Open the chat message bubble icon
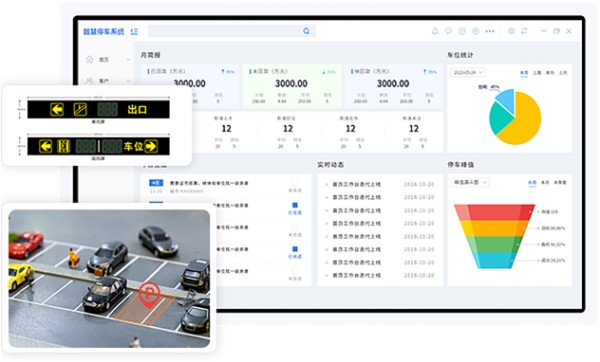This screenshot has height=362, width=600. (x=448, y=31)
